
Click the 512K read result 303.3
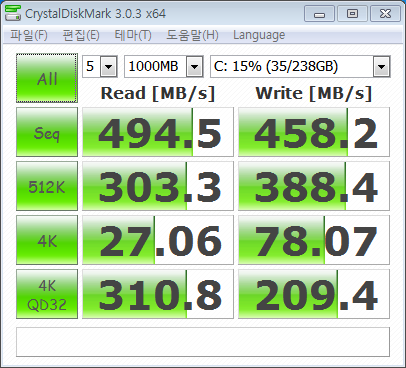click(x=158, y=186)
